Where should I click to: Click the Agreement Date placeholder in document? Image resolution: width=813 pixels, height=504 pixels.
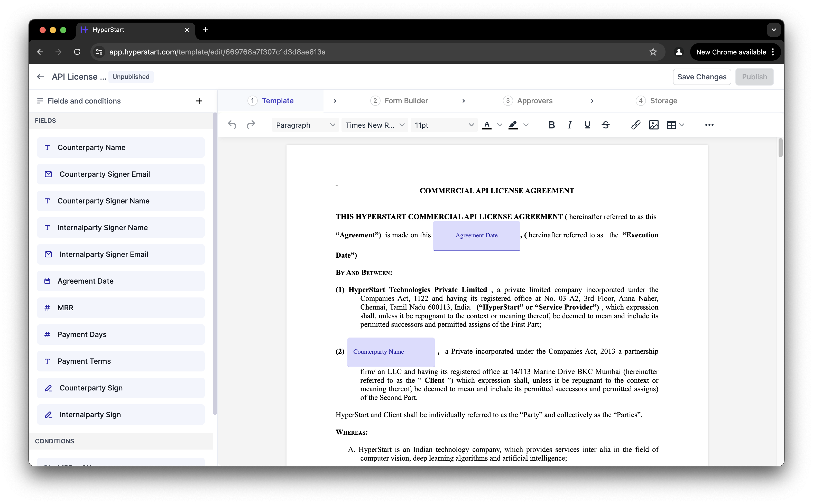coord(476,236)
